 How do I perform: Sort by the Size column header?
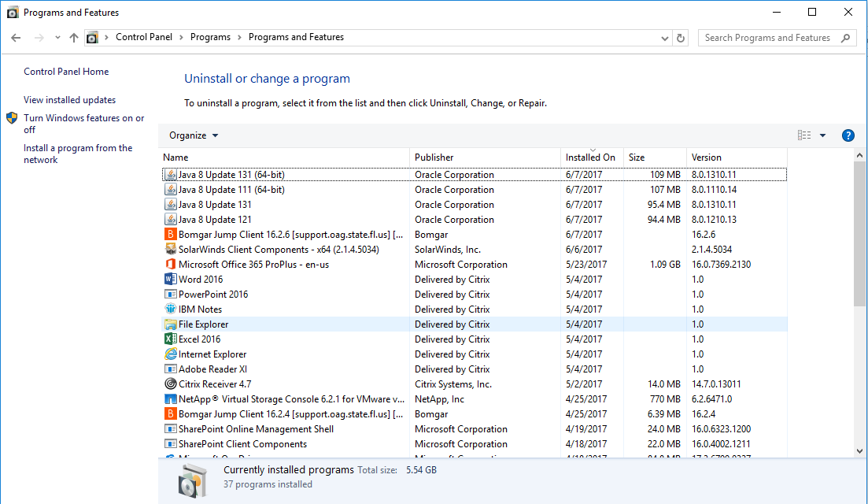click(655, 157)
